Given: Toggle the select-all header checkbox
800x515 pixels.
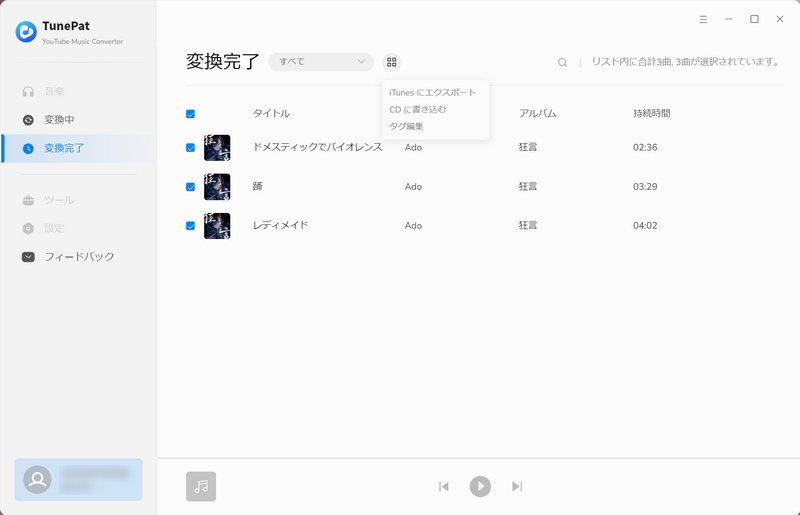Looking at the screenshot, I should pyautogui.click(x=190, y=114).
